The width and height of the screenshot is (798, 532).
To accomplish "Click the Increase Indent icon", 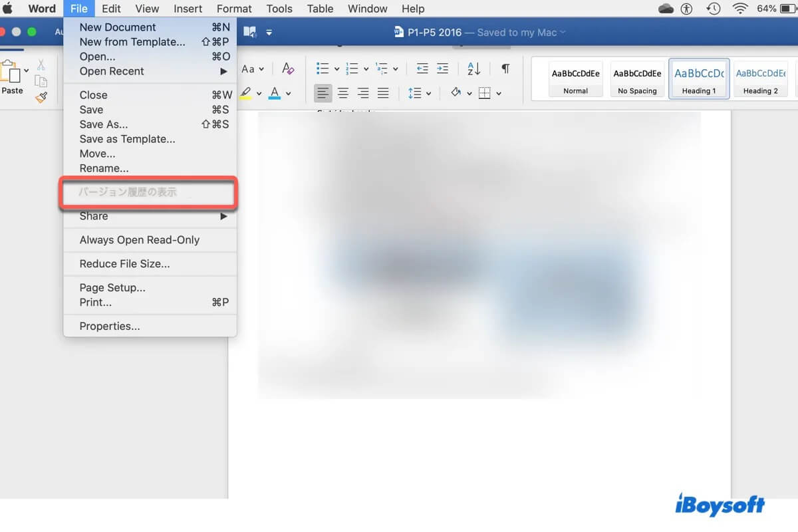I will [x=442, y=68].
